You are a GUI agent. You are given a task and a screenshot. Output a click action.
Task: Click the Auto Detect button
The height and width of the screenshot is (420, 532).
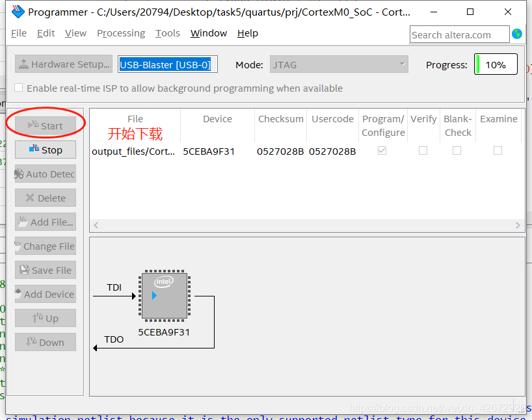pos(46,174)
